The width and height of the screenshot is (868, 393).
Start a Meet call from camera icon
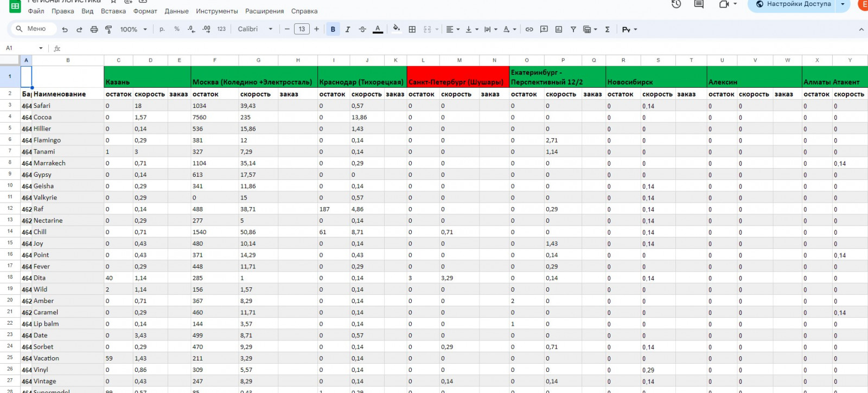(724, 4)
